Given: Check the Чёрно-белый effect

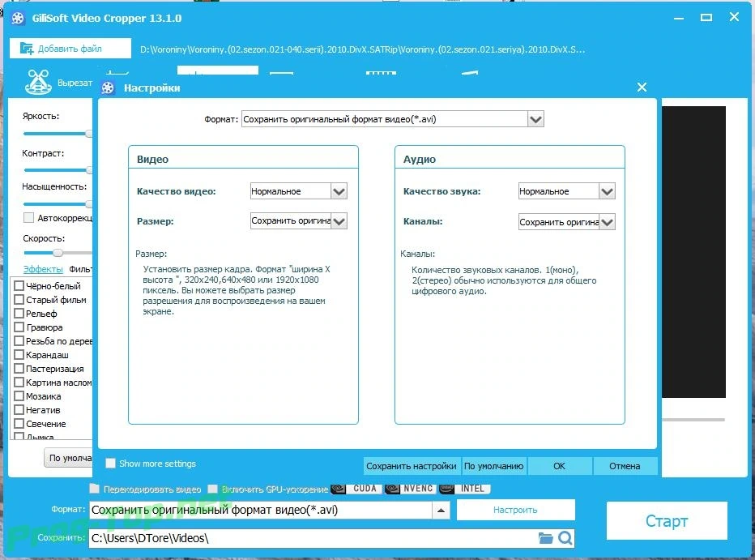Looking at the screenshot, I should (x=19, y=285).
